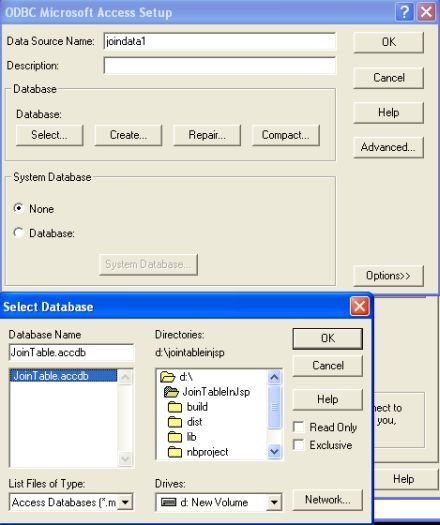Click the Database Name text field
This screenshot has height=525, width=440.
click(x=71, y=353)
